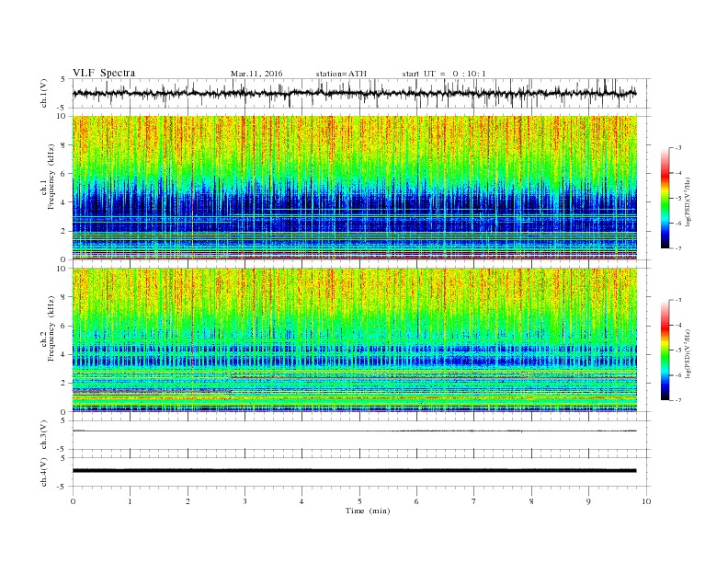Click the 'ch.3(V)' axis label

pos(44,434)
